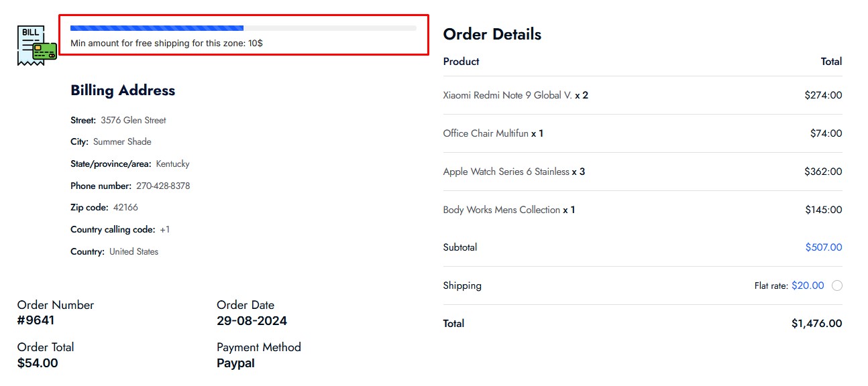Select the Apple Watch Series 6 Stainless item
The width and height of the screenshot is (868, 386).
[x=506, y=172]
